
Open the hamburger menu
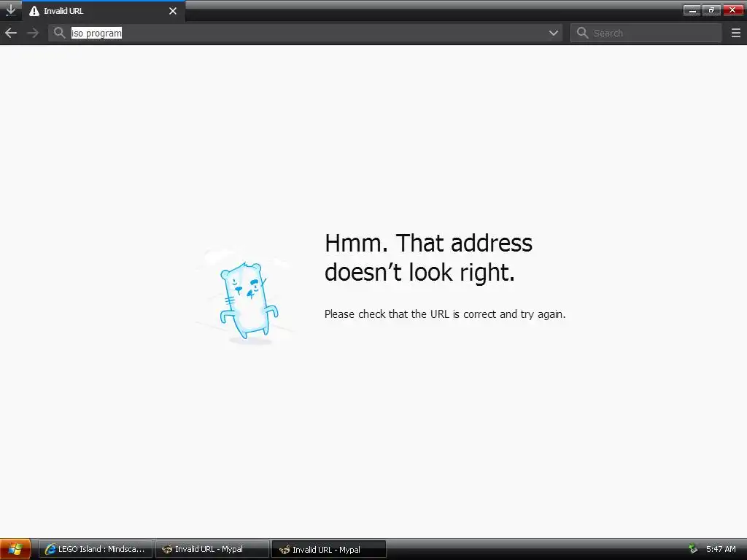[735, 33]
